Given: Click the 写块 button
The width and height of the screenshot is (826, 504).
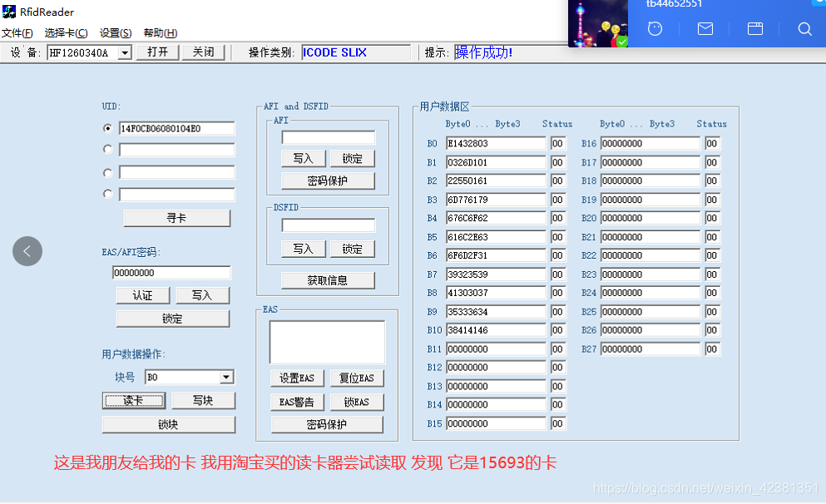Looking at the screenshot, I should pyautogui.click(x=203, y=401).
